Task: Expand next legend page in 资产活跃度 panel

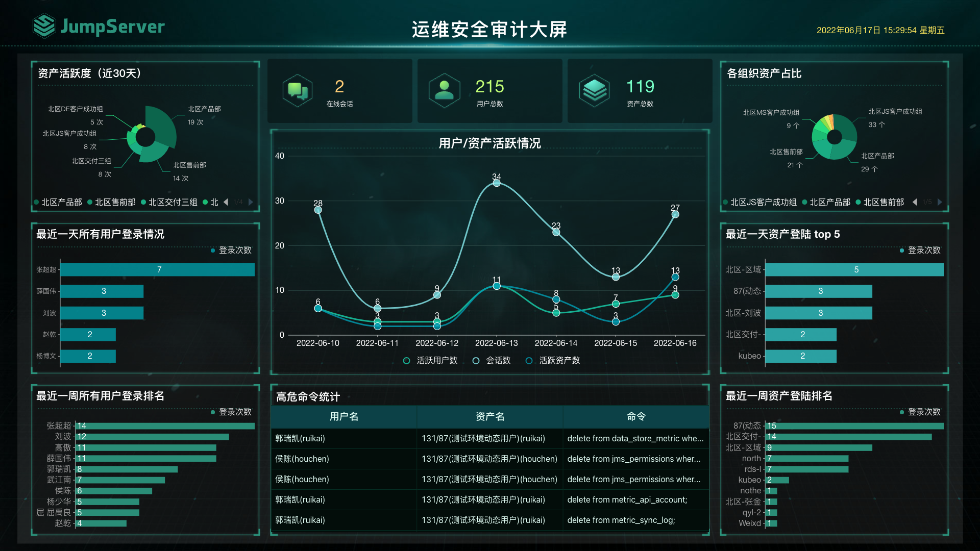Action: click(250, 202)
